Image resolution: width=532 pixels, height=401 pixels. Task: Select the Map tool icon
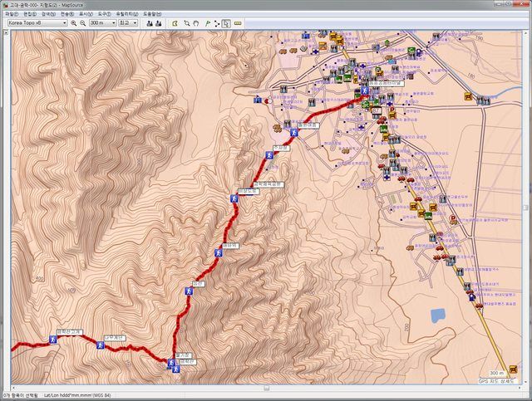tap(175, 23)
